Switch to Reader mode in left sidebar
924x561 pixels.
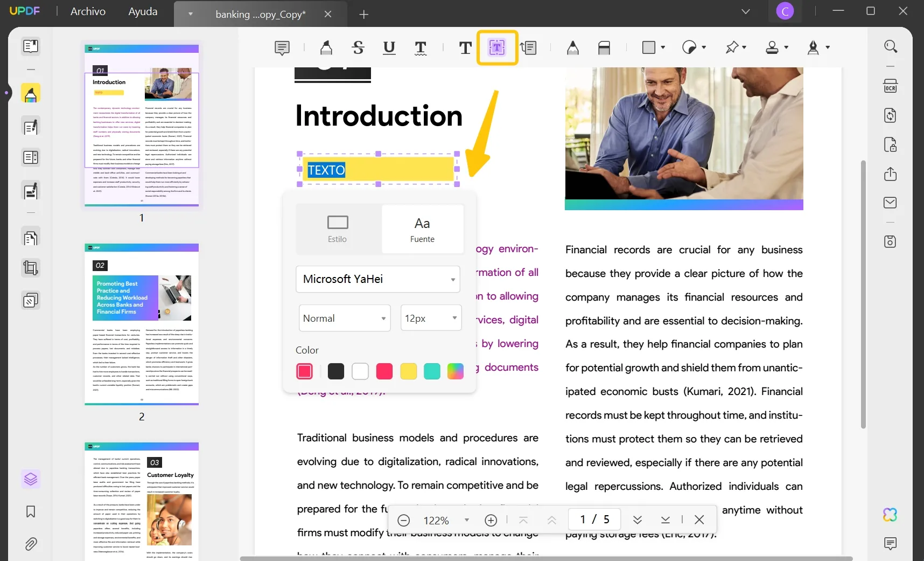pyautogui.click(x=31, y=46)
